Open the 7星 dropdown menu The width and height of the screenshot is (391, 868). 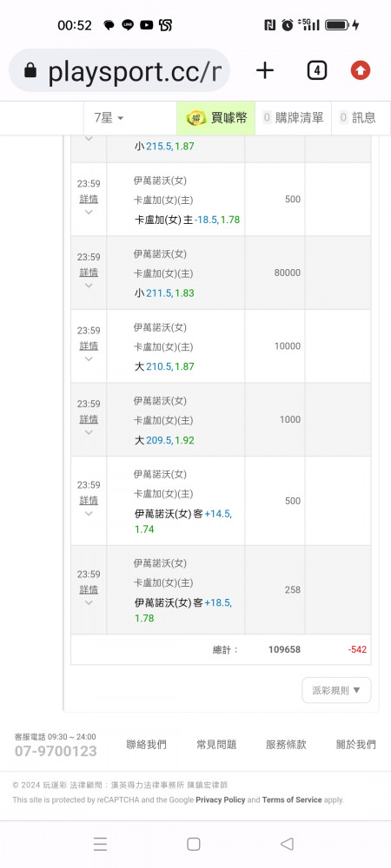point(109,117)
